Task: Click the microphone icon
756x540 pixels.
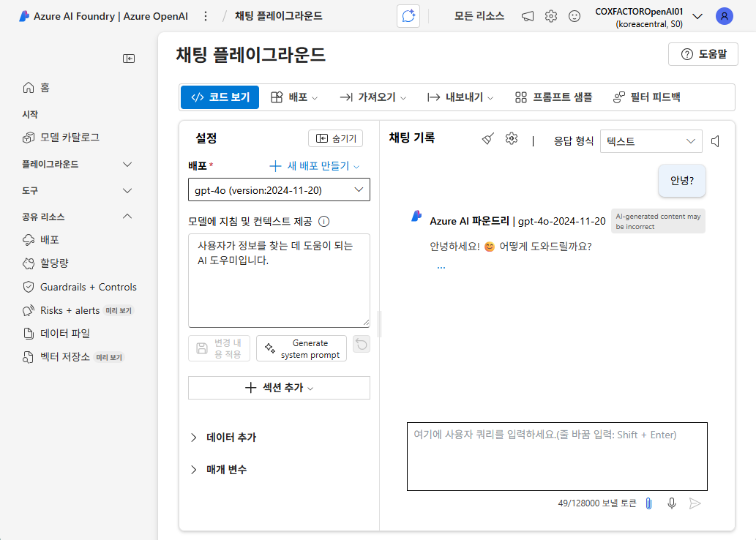Action: (672, 503)
